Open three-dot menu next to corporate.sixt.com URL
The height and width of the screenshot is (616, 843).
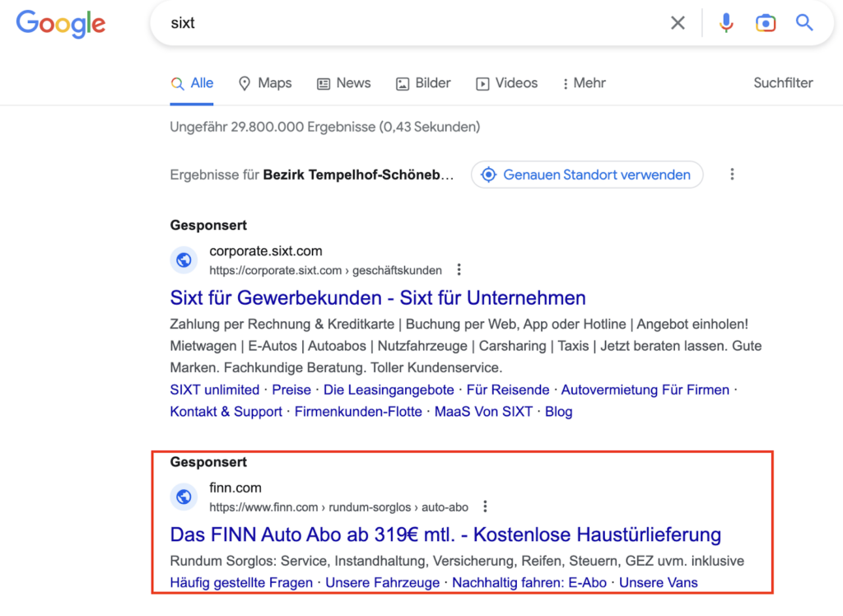pyautogui.click(x=459, y=269)
